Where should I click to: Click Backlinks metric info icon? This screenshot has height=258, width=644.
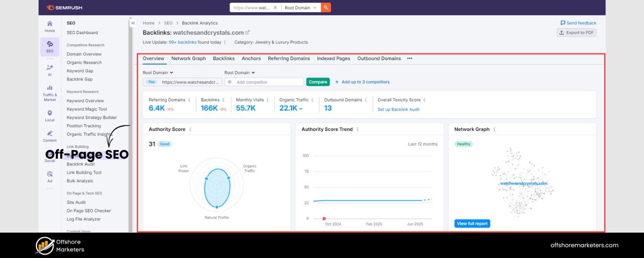pyautogui.click(x=223, y=100)
